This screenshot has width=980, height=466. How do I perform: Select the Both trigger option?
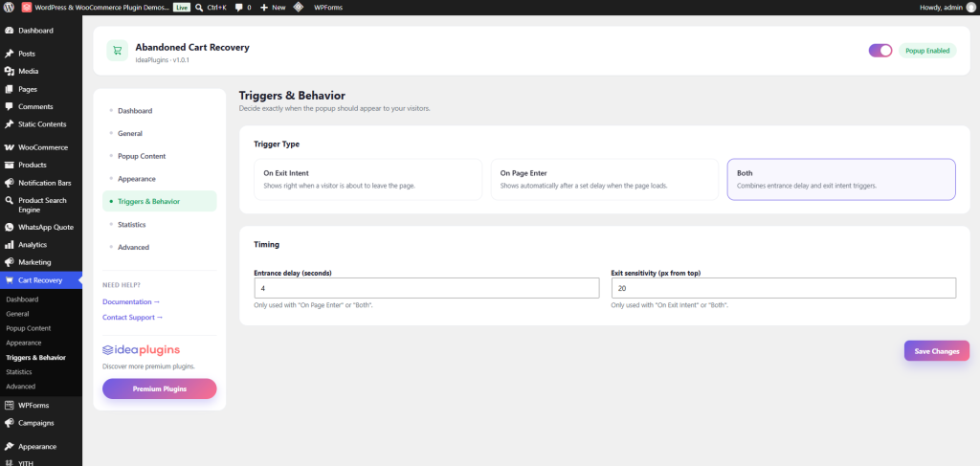841,179
